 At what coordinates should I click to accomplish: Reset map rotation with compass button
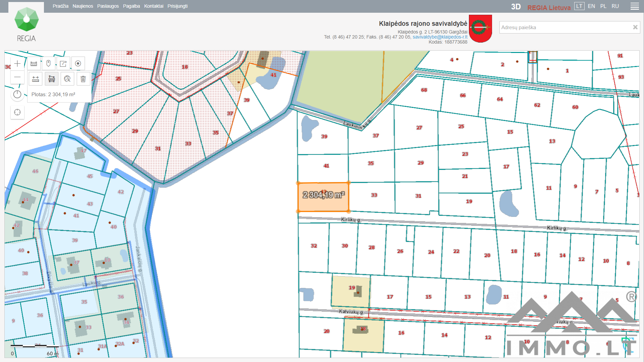(17, 95)
